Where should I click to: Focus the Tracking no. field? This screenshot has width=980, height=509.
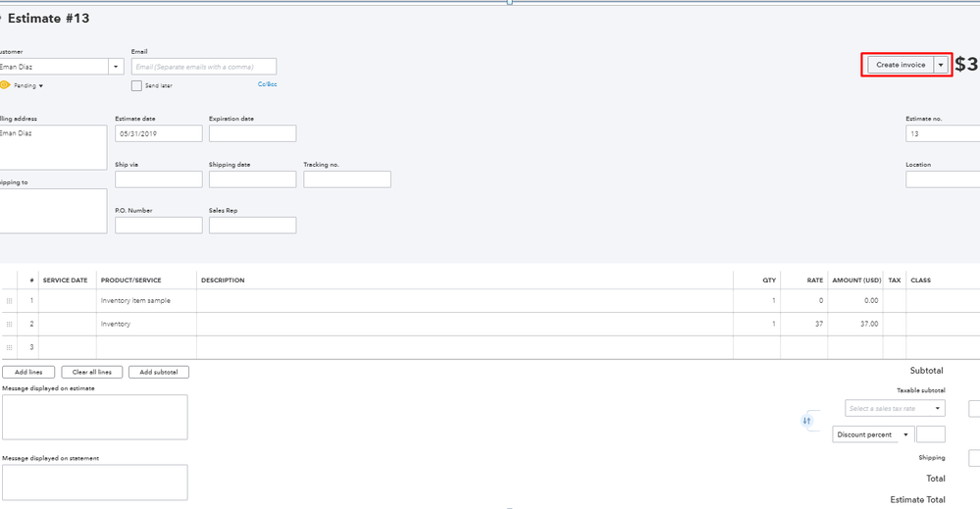(x=347, y=179)
